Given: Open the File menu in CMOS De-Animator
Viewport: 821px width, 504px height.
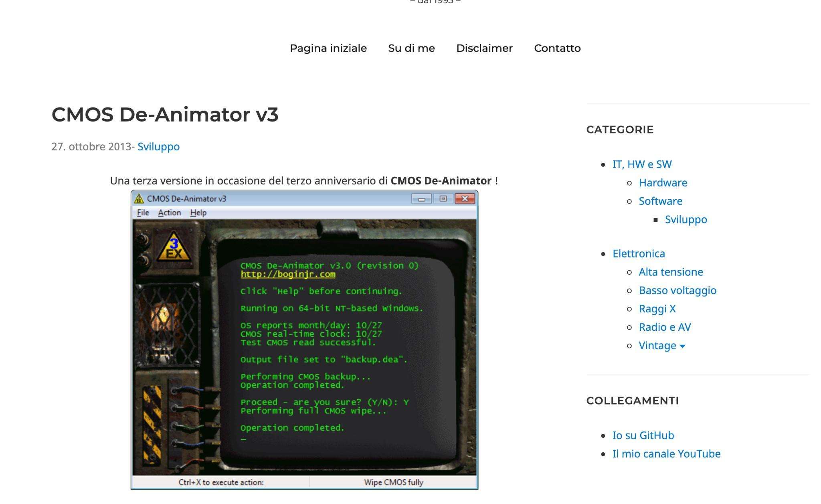Looking at the screenshot, I should [142, 213].
